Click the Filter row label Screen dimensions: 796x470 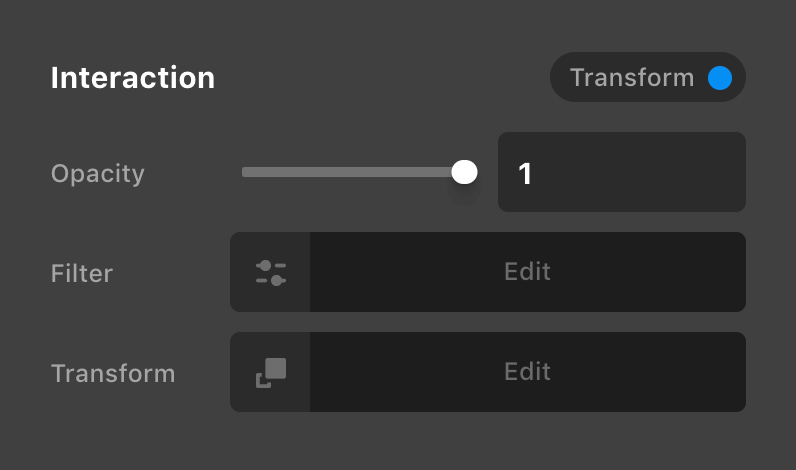pos(82,272)
